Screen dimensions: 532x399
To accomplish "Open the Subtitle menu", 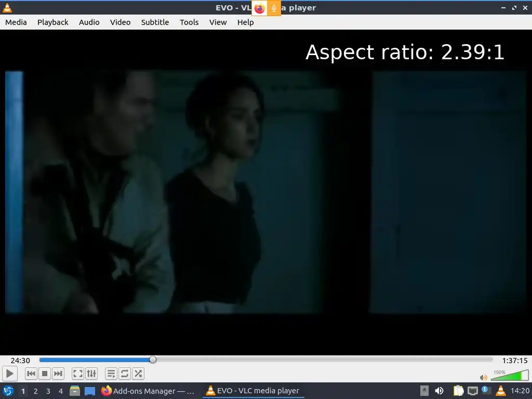I will [155, 22].
